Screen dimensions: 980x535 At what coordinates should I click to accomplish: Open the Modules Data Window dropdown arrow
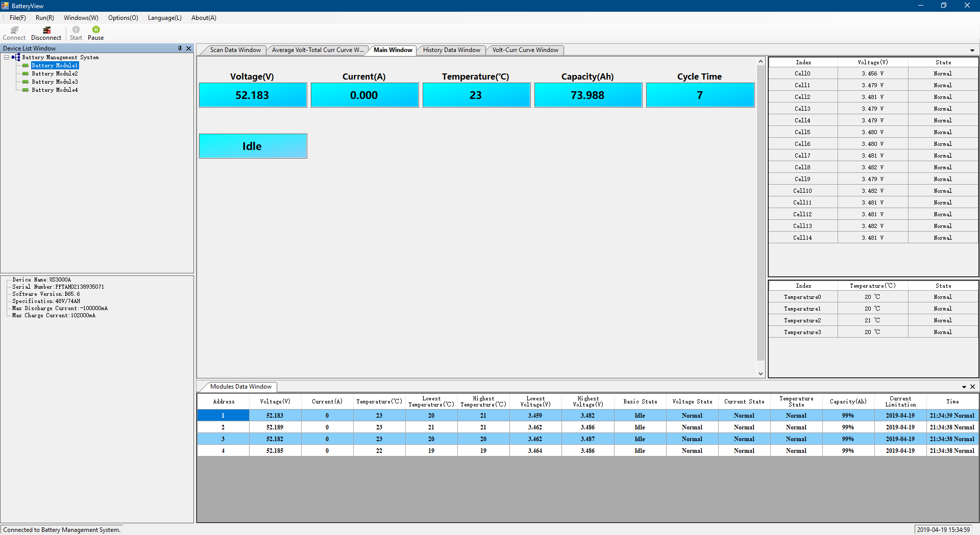964,387
